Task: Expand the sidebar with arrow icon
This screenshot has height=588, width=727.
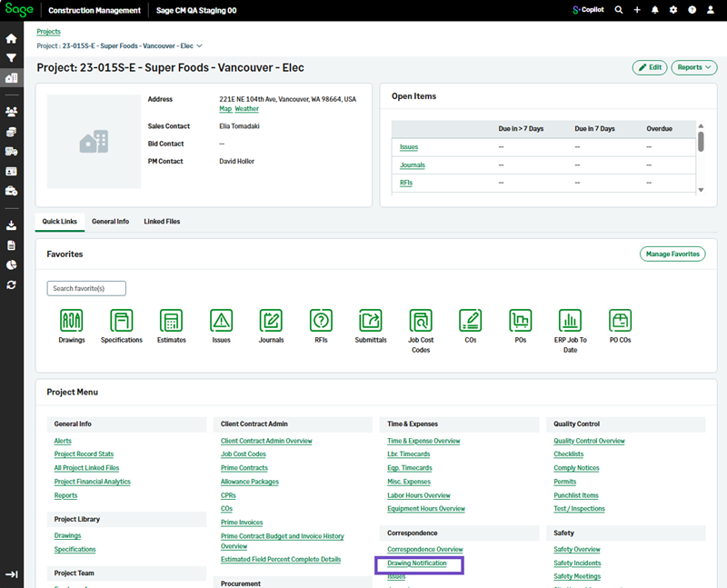Action: click(11, 574)
